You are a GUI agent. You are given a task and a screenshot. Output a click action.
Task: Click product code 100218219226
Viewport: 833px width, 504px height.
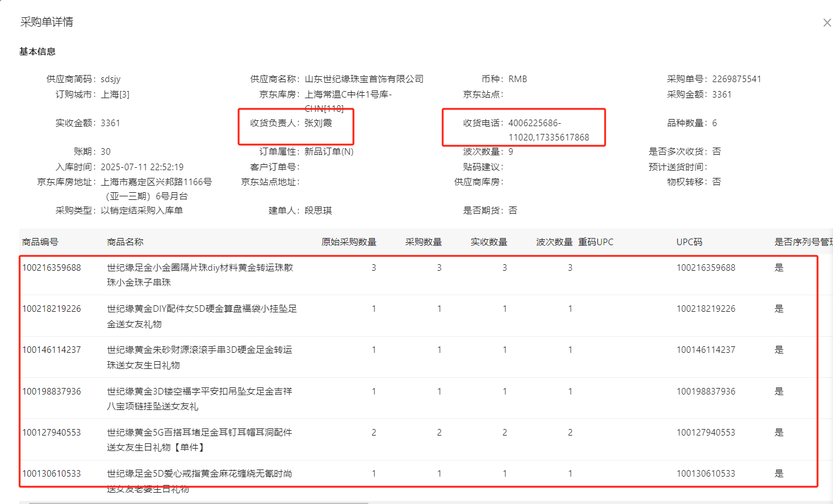[x=51, y=309]
